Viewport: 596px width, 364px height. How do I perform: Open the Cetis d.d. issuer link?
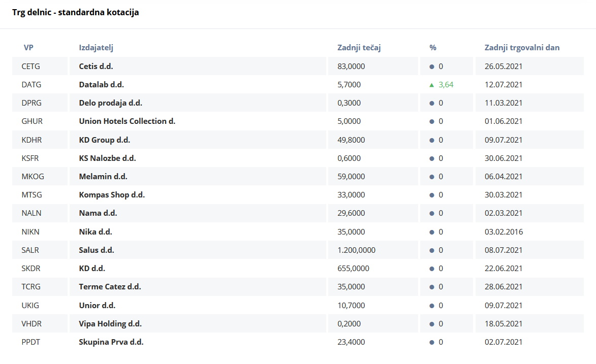click(x=96, y=66)
